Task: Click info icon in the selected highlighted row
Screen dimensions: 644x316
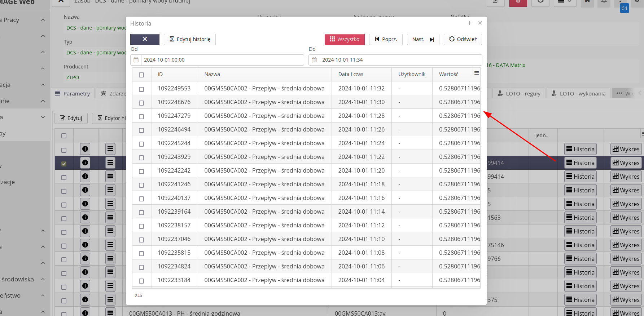Action: [x=85, y=163]
